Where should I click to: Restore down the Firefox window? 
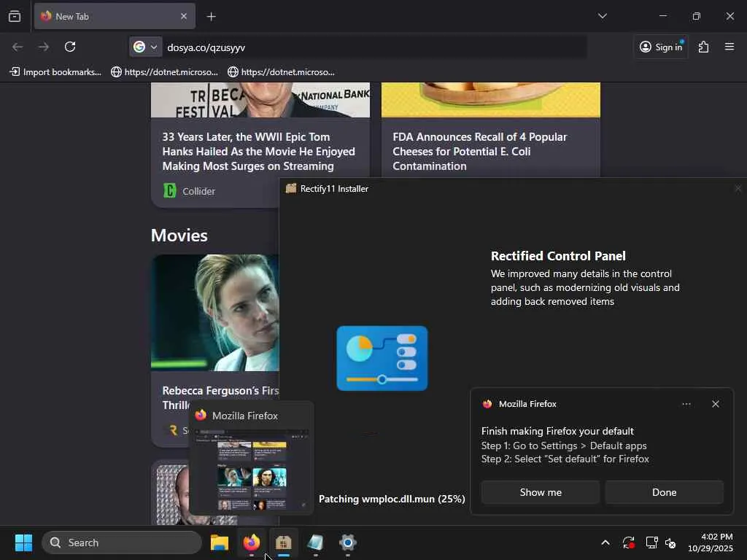[697, 16]
